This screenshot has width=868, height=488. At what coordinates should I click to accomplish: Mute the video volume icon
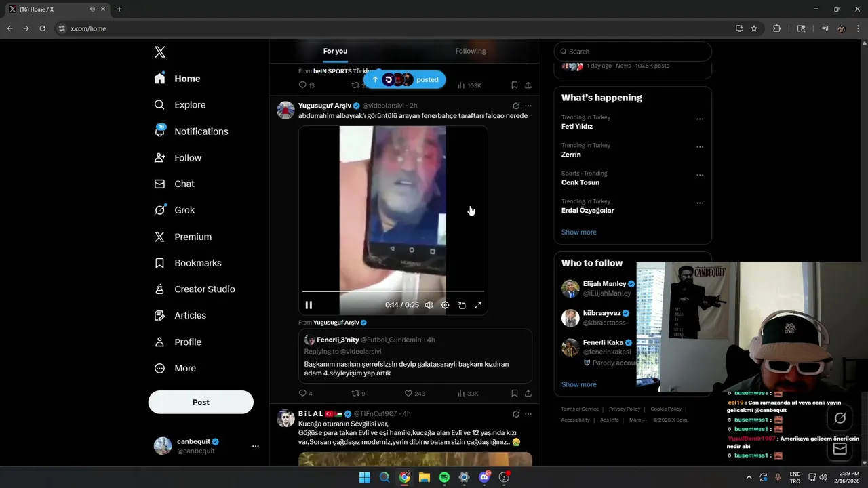tap(429, 305)
